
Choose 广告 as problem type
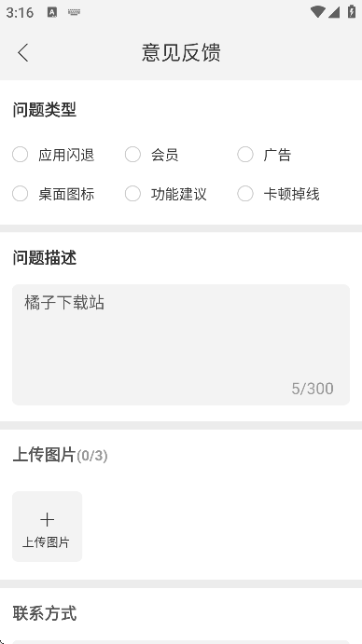tap(245, 155)
